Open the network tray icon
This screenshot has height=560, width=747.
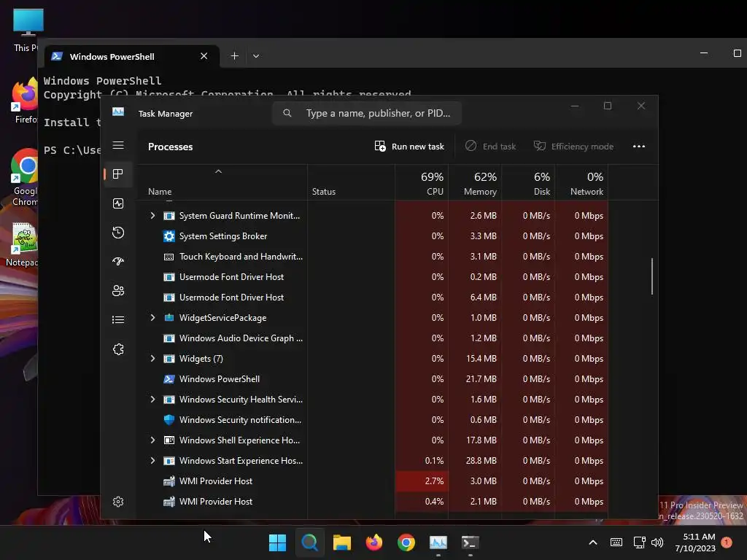coord(639,542)
